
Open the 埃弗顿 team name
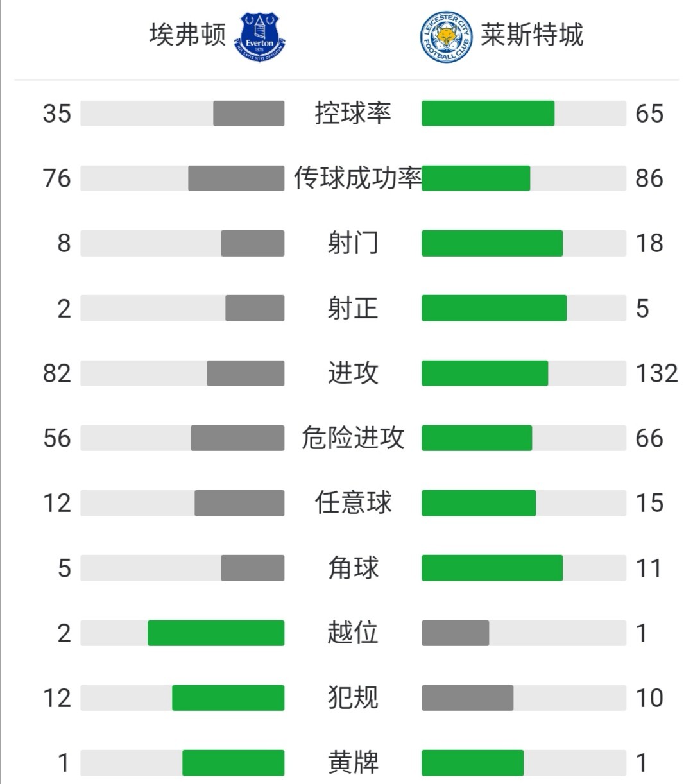click(187, 35)
